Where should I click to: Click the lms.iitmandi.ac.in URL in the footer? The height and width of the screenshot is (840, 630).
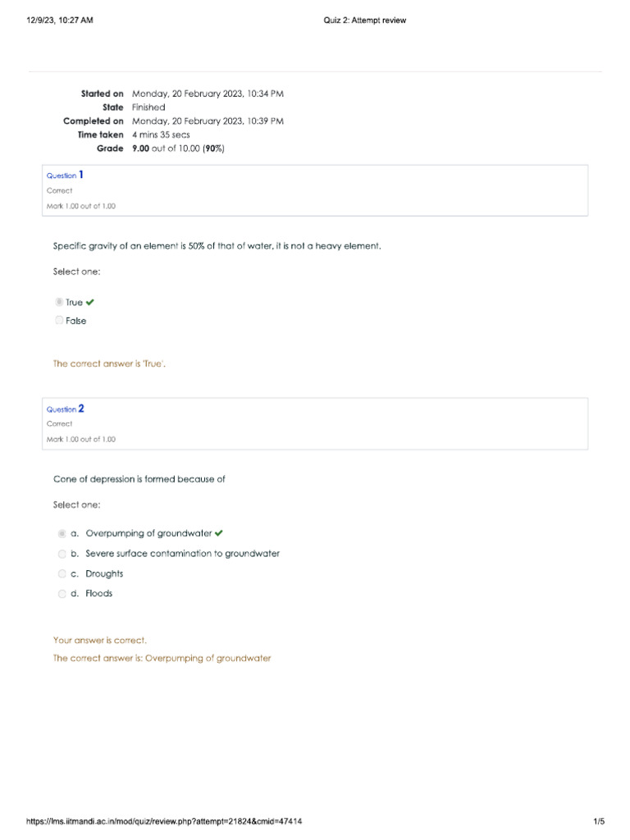[165, 821]
